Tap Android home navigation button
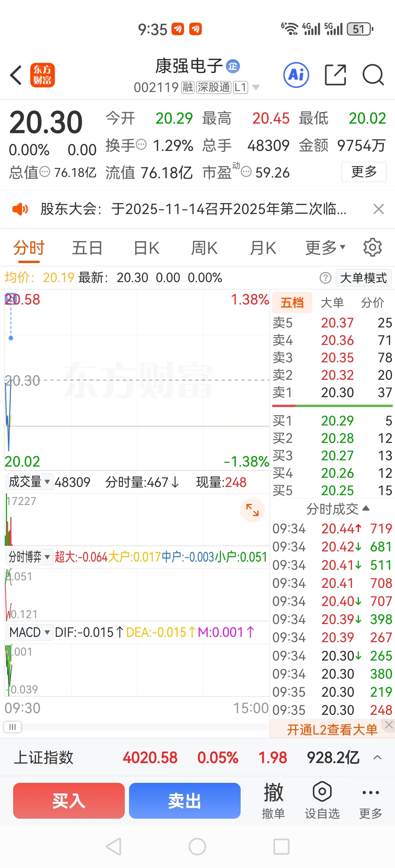 tap(197, 846)
